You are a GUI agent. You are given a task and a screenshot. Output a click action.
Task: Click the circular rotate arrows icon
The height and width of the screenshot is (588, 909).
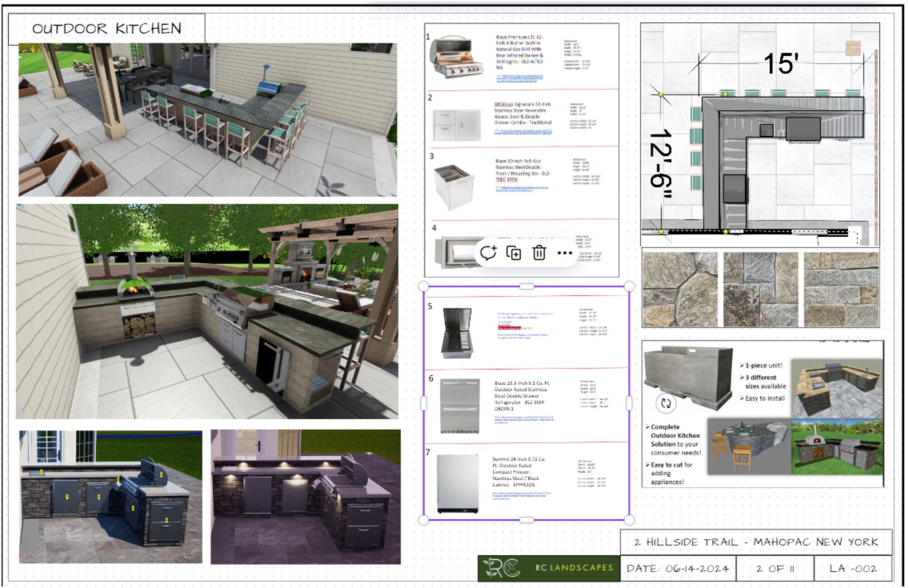[x=666, y=404]
